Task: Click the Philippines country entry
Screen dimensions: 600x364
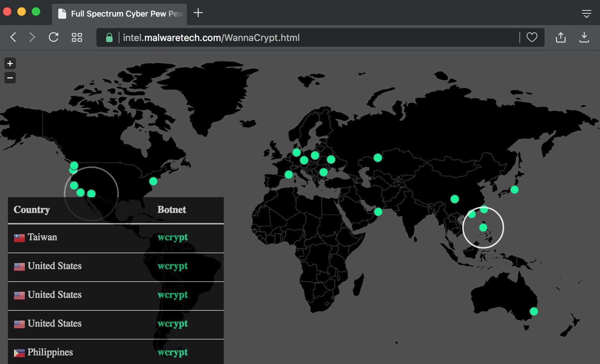Action: 50,352
